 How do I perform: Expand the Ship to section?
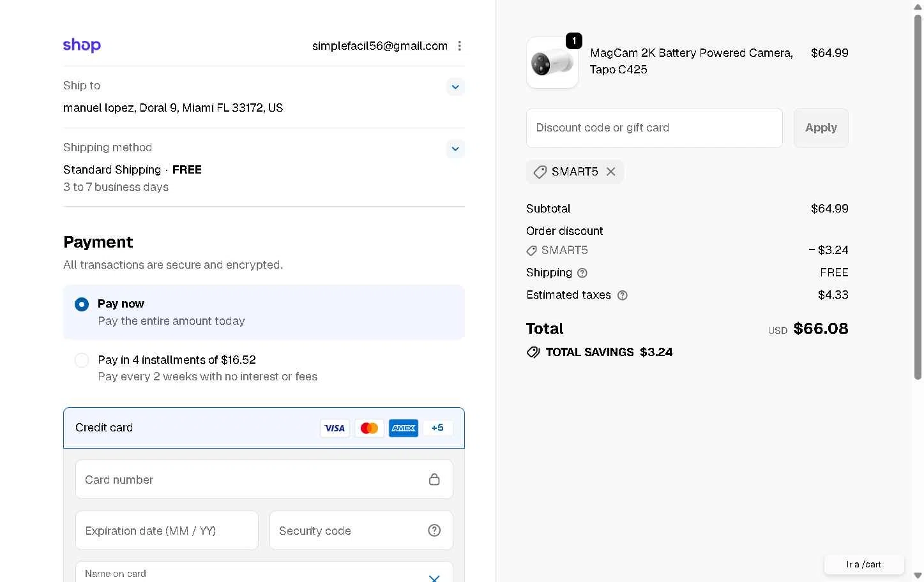(455, 87)
